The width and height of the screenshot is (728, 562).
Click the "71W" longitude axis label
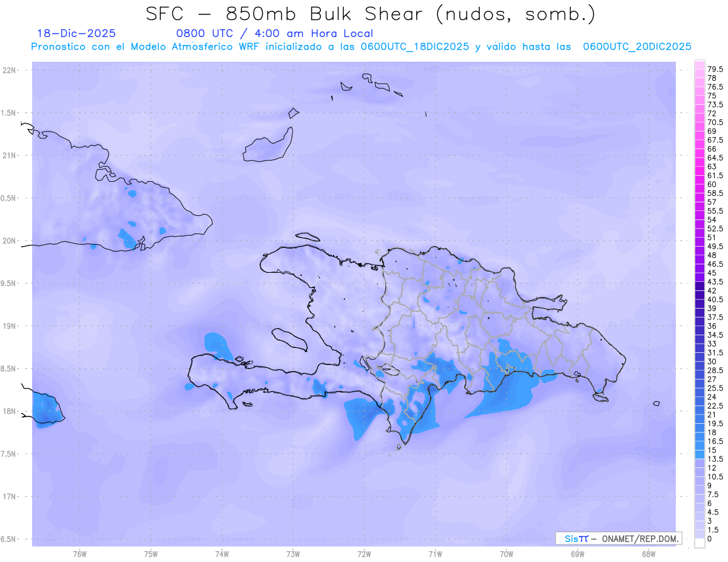point(435,554)
